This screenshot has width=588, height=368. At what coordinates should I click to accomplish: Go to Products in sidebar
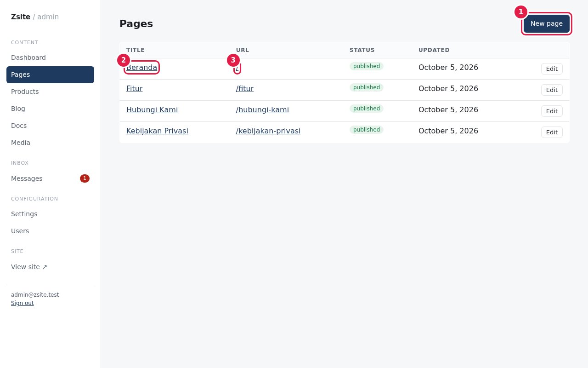pyautogui.click(x=50, y=92)
